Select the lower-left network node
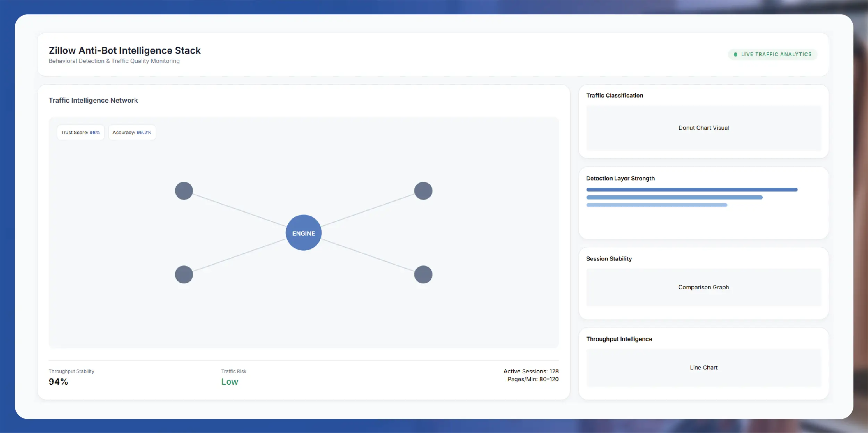Screen dimensions: 868x433 [184, 274]
